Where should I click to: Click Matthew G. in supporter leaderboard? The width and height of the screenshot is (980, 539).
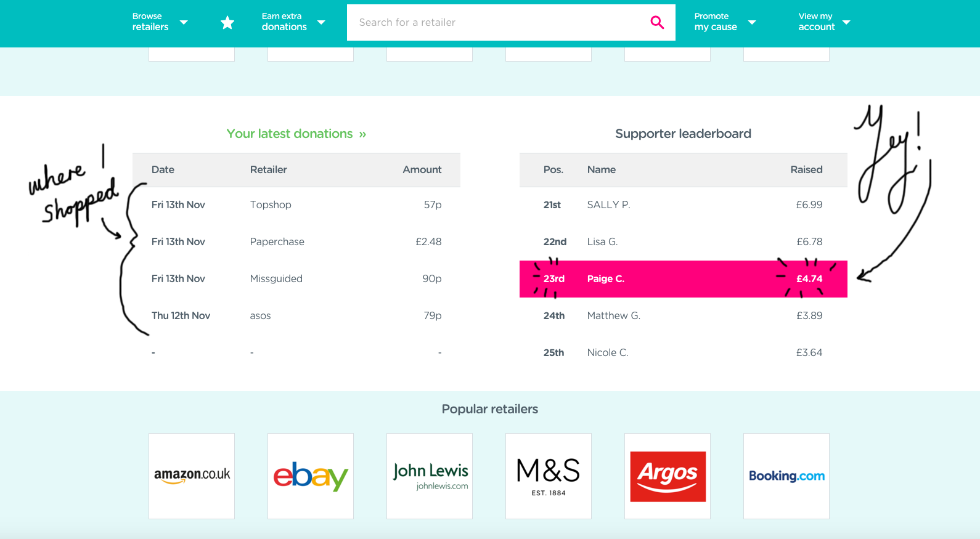coord(614,315)
